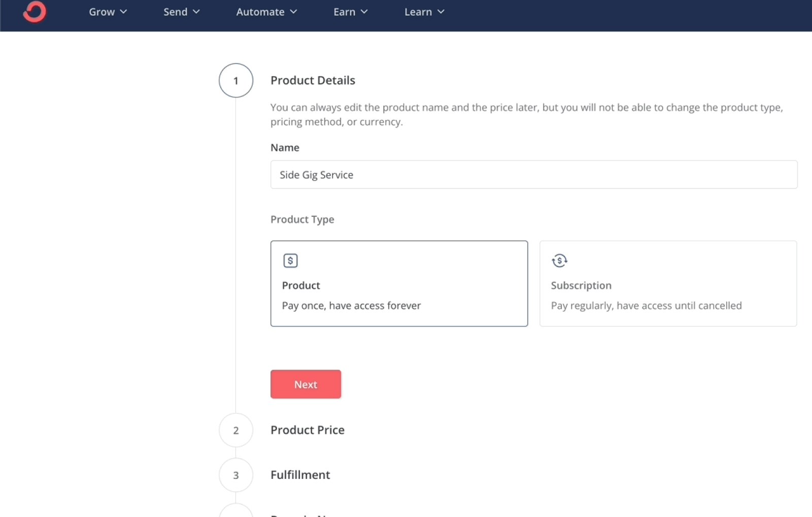Open the Fulfillment step heading

(x=300, y=475)
